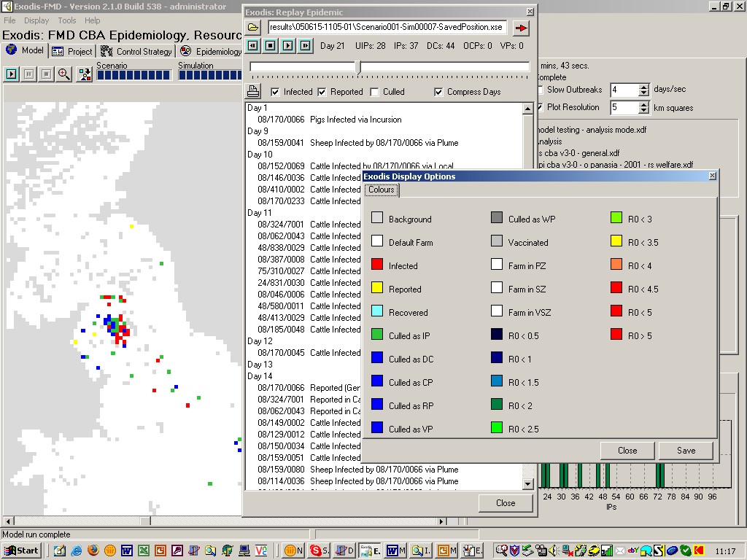Stop the epidemic replay
Image resolution: width=747 pixels, height=560 pixels.
click(x=270, y=46)
